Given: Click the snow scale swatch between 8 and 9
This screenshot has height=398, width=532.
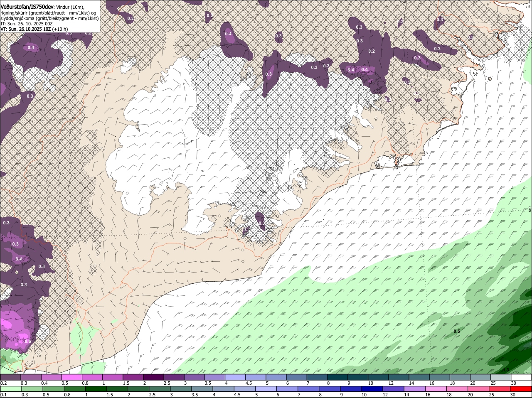Looking at the screenshot, I should (337, 377).
